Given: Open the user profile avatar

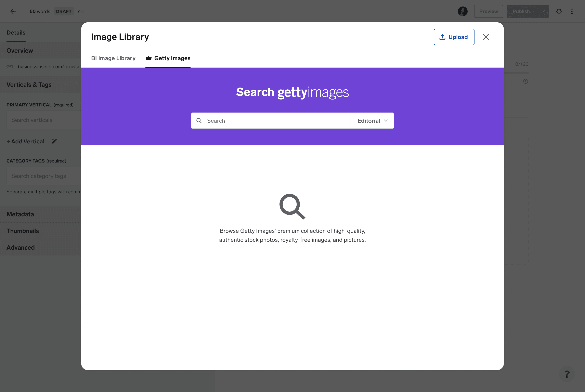Looking at the screenshot, I should (463, 11).
